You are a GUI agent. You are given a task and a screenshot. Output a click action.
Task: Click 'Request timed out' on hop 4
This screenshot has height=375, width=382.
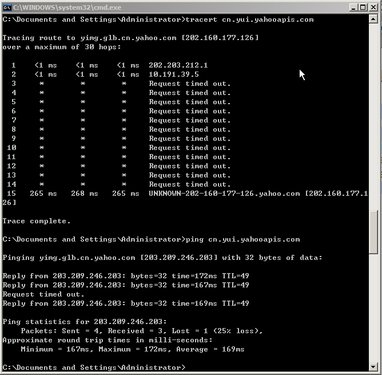tap(190, 93)
